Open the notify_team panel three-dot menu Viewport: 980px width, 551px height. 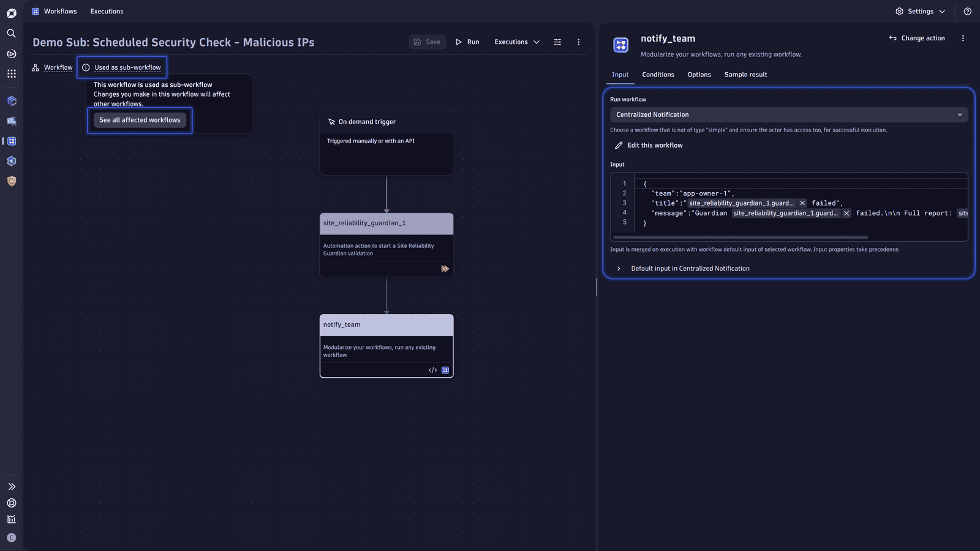(963, 38)
